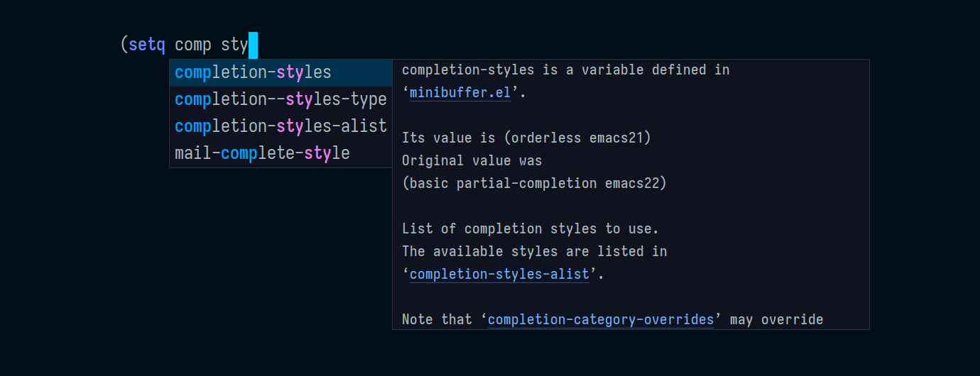This screenshot has width=980, height=376.
Task: Select the completion-styles candidate
Action: point(253,72)
